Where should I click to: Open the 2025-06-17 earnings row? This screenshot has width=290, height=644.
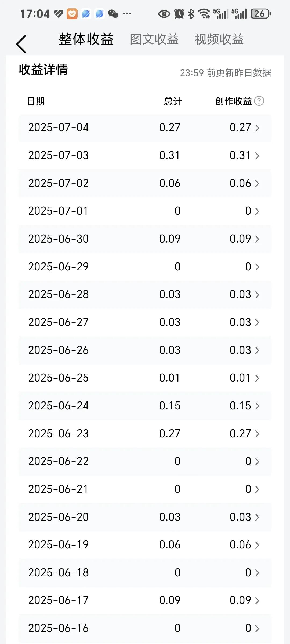(145, 601)
